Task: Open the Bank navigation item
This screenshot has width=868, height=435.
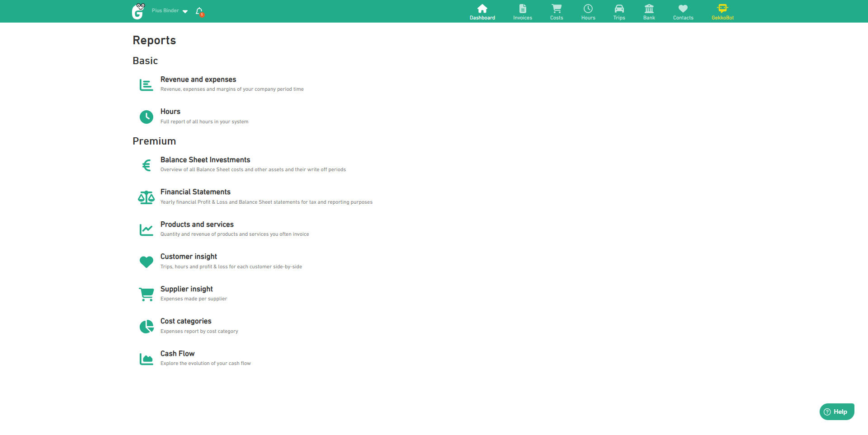Action: pos(649,12)
